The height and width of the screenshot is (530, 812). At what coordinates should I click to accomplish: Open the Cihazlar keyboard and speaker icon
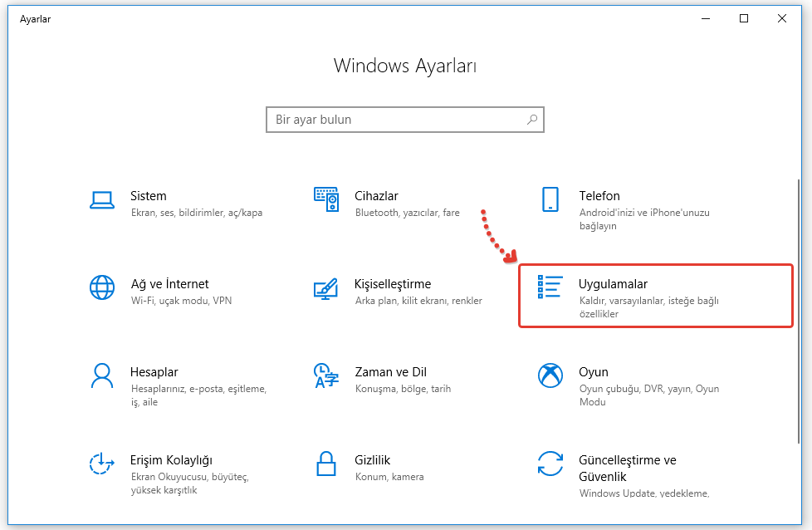[x=325, y=199]
